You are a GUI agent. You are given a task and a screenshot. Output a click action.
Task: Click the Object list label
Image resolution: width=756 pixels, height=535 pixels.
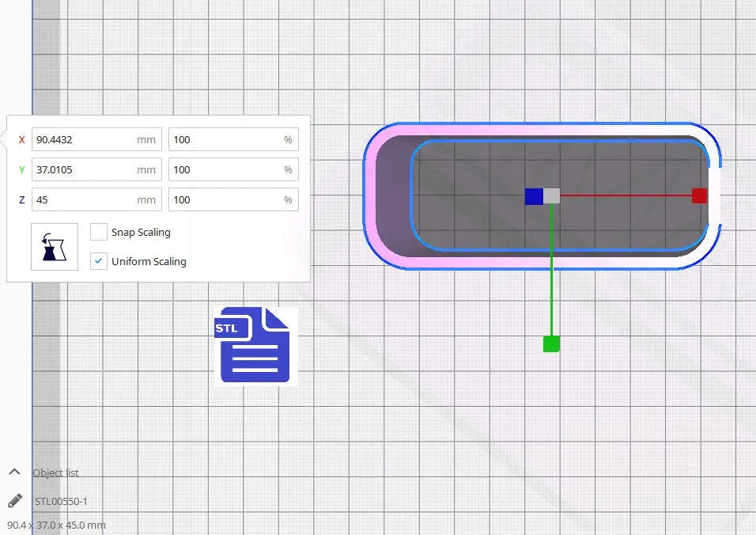click(x=55, y=472)
